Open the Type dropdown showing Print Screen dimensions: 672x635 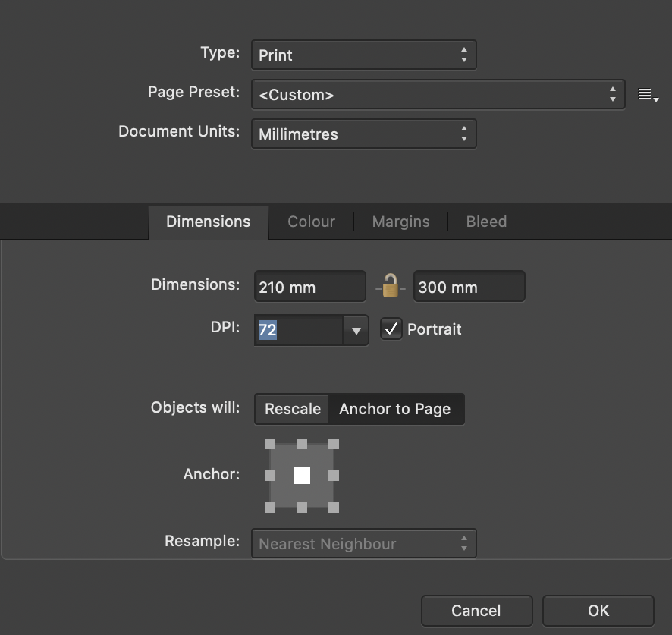coord(363,55)
